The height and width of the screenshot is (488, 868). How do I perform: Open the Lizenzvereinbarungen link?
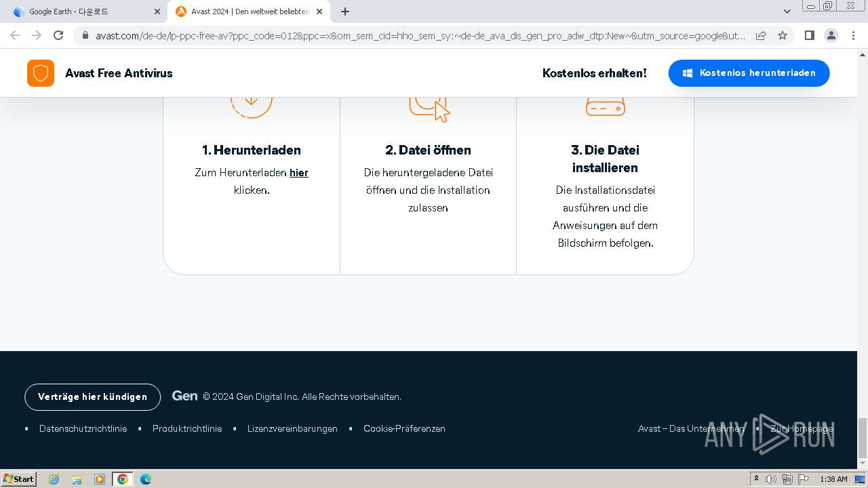click(292, 428)
